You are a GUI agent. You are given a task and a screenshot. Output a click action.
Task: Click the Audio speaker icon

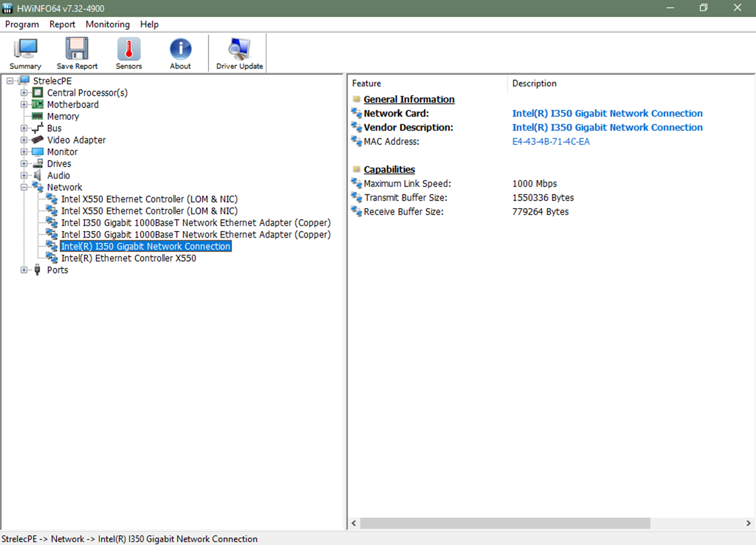[x=37, y=176]
